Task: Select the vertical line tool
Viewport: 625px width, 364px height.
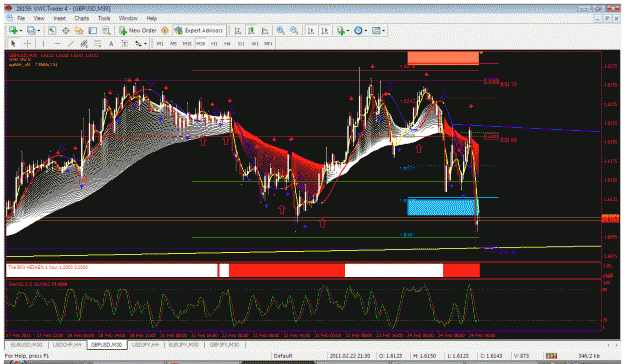Action: [x=43, y=43]
